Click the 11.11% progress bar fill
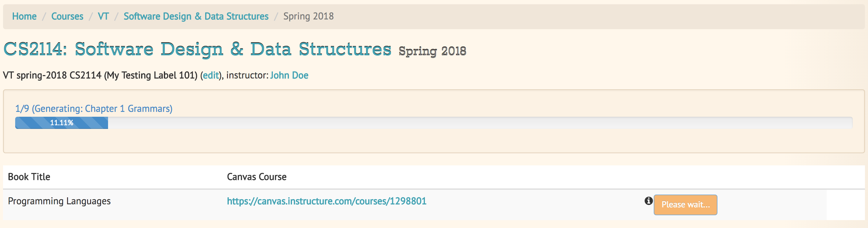Screen dimensions: 868x228 pos(62,123)
